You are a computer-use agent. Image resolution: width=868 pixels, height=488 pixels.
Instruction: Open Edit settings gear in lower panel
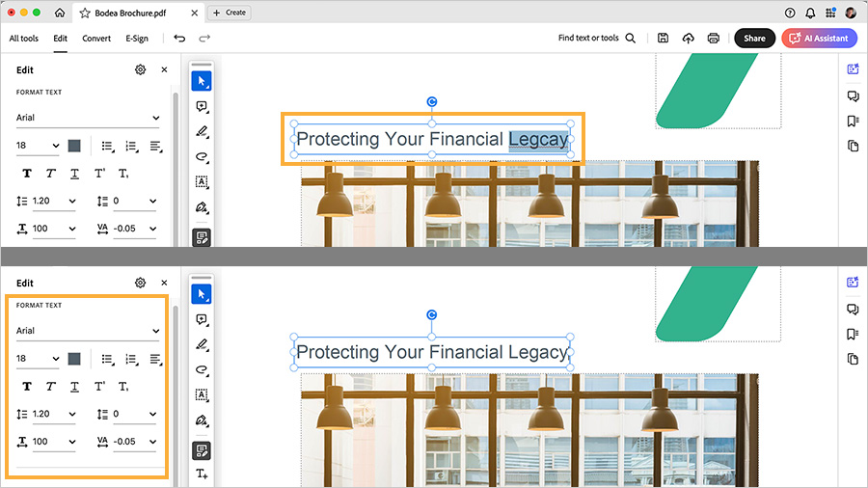pos(140,283)
